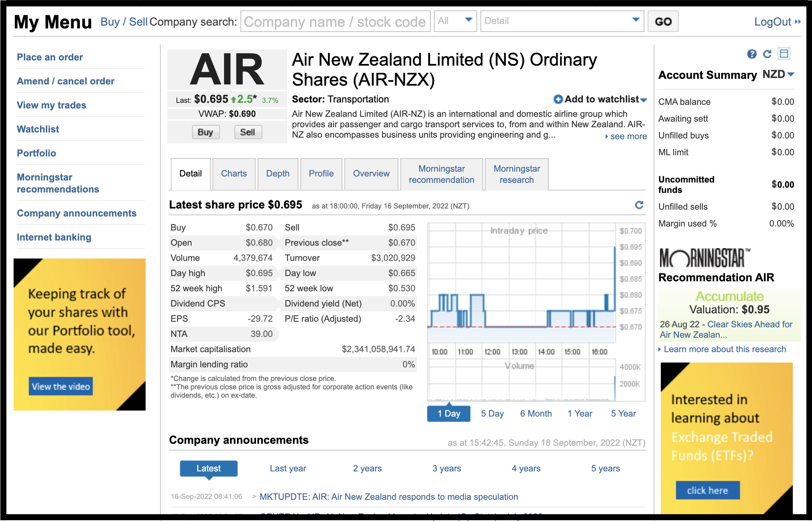
Task: Switch chart to 5 Year view
Action: coord(623,413)
